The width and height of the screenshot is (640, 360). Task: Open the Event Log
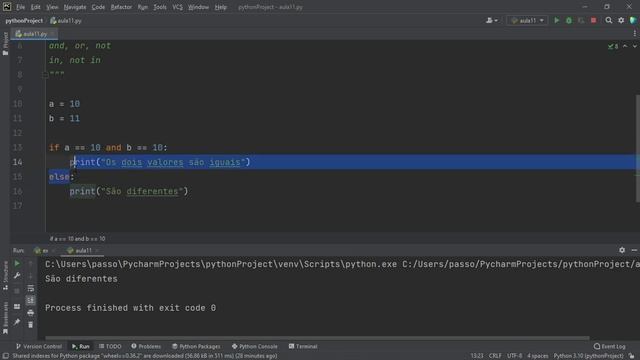[x=609, y=346]
